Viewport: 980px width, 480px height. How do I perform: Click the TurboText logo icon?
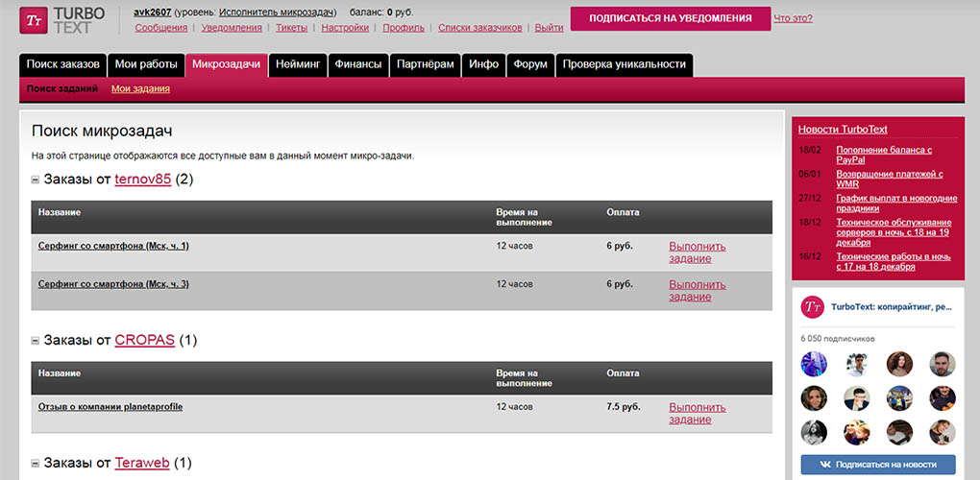click(x=32, y=20)
